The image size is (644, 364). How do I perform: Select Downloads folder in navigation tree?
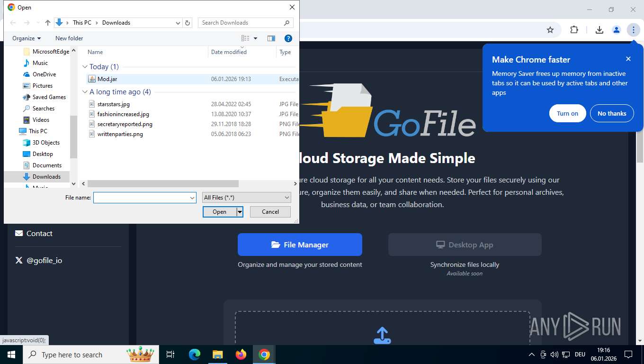46,177
